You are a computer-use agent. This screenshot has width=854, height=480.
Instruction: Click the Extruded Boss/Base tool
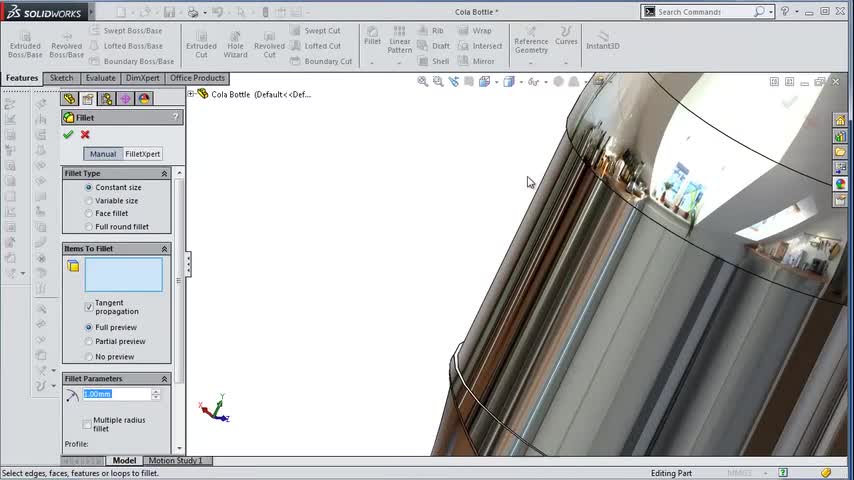pos(25,45)
